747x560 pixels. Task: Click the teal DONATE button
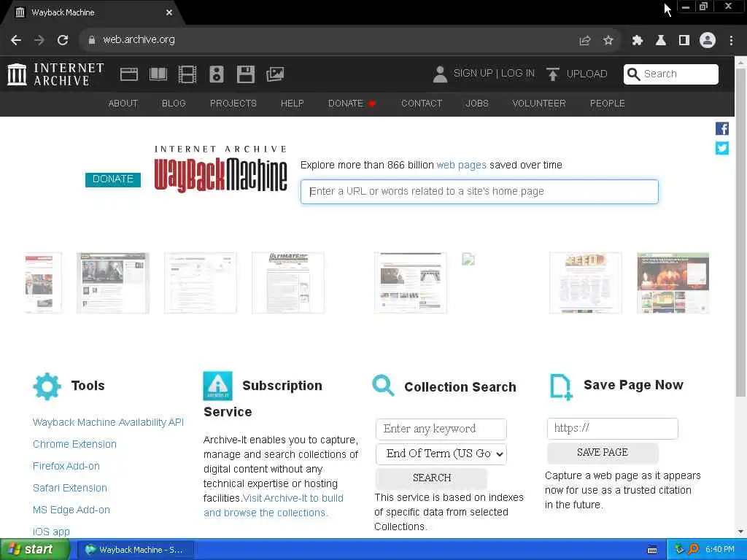(x=113, y=179)
